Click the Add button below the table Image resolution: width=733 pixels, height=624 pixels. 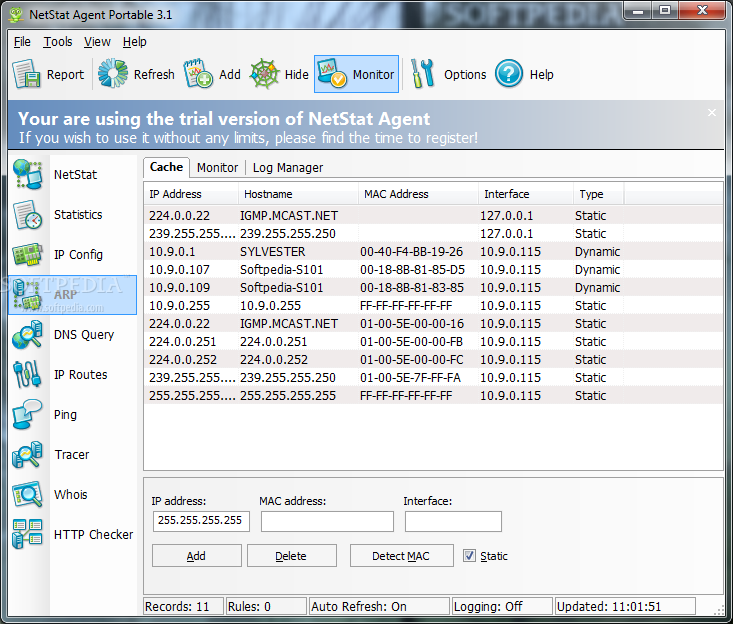197,556
